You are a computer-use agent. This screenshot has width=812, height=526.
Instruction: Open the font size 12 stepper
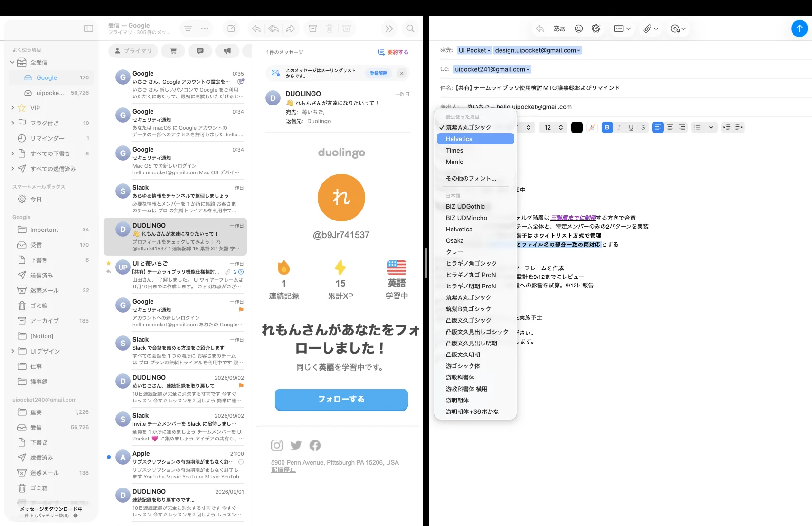pyautogui.click(x=553, y=127)
